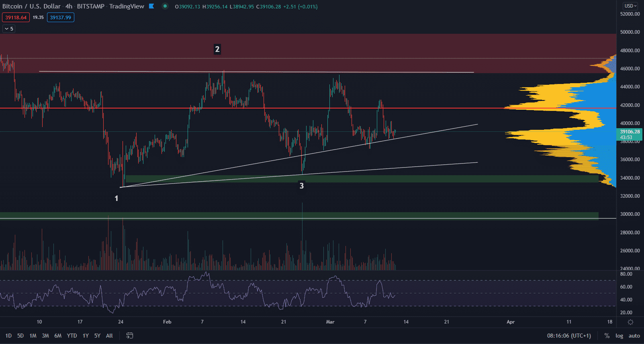Click the green market status dot
Viewport: 644px width, 344px height.
(165, 6)
